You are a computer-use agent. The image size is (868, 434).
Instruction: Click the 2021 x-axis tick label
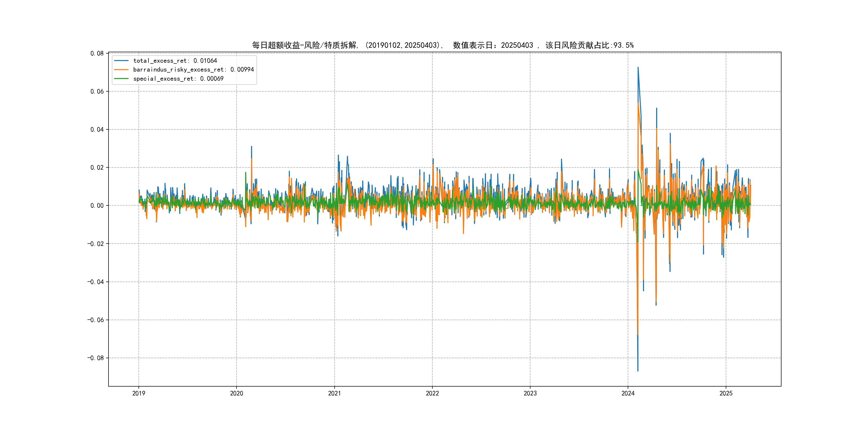(334, 393)
